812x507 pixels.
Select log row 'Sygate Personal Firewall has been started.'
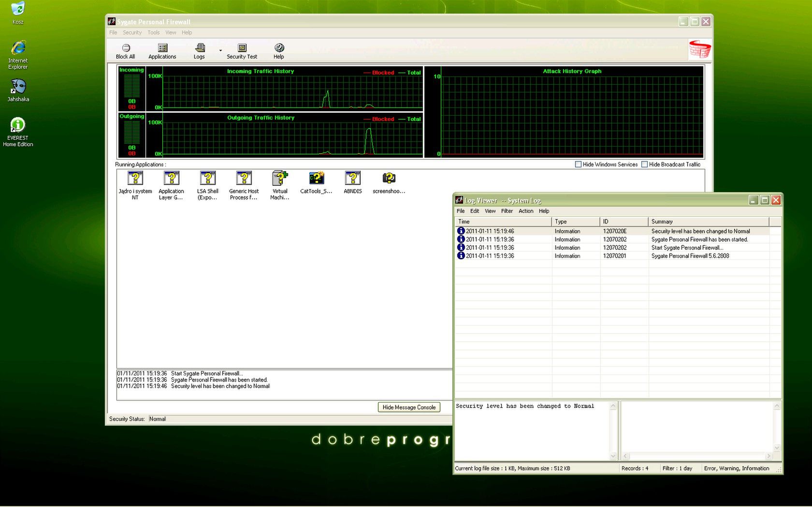click(x=612, y=239)
